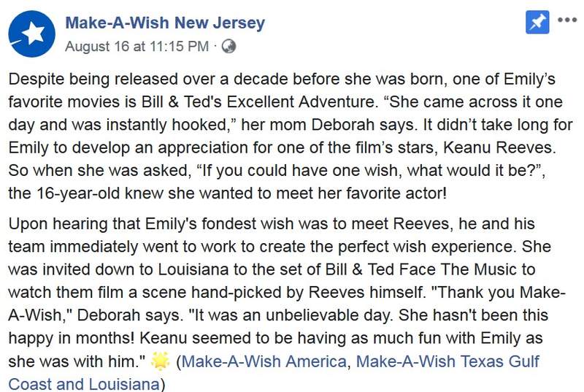This screenshot has height=392, width=584.
Task: Click the globe public audience icon
Action: point(228,46)
